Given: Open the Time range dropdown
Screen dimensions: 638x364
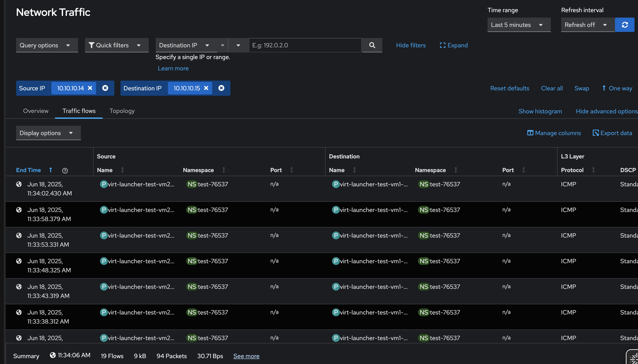Looking at the screenshot, I should tap(519, 25).
